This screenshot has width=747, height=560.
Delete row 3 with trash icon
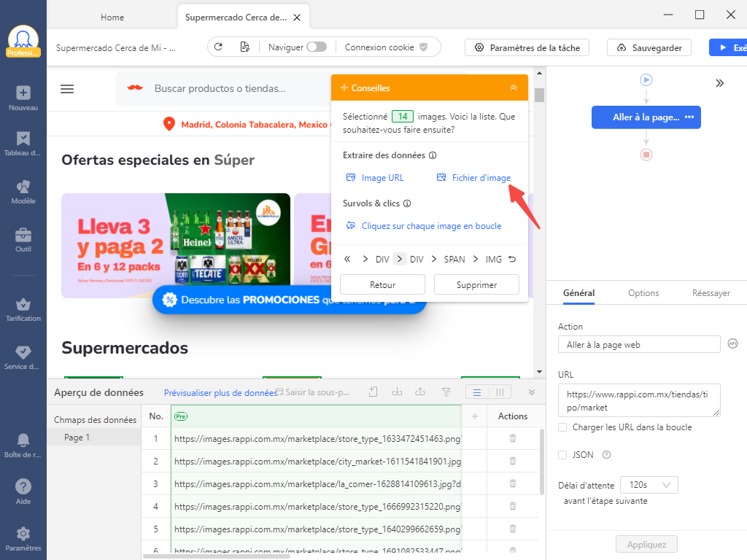(x=513, y=483)
